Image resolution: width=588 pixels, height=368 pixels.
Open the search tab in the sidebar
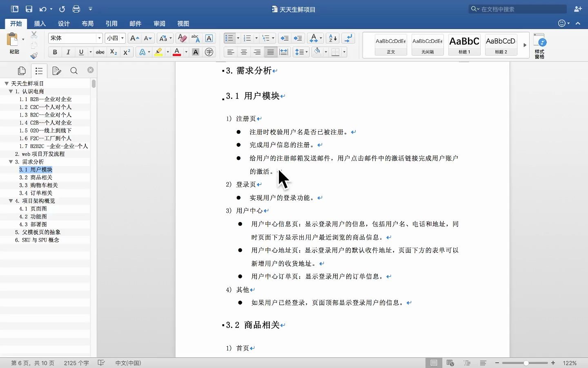click(x=74, y=71)
